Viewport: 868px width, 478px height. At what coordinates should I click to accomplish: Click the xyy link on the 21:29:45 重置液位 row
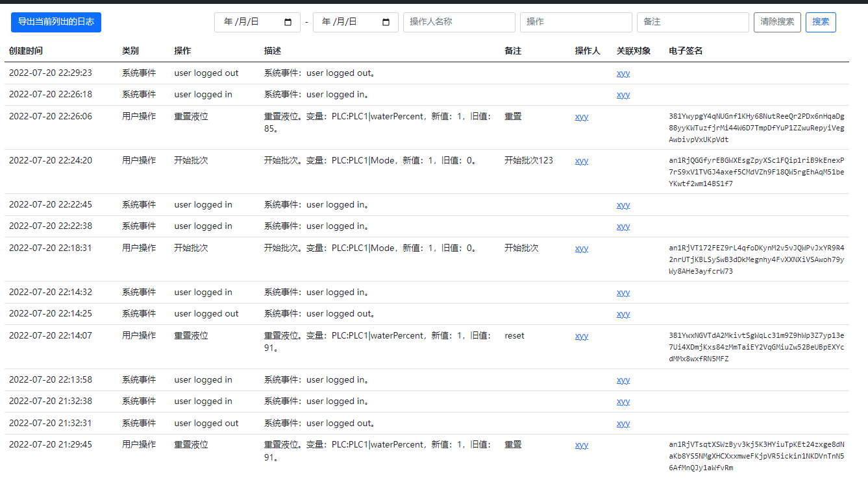(x=581, y=444)
